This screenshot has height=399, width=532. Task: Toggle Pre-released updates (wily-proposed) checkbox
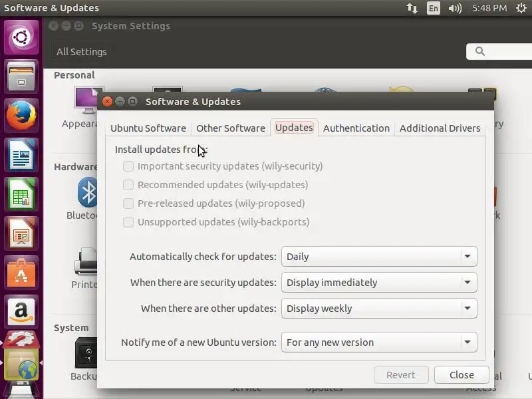click(x=128, y=203)
